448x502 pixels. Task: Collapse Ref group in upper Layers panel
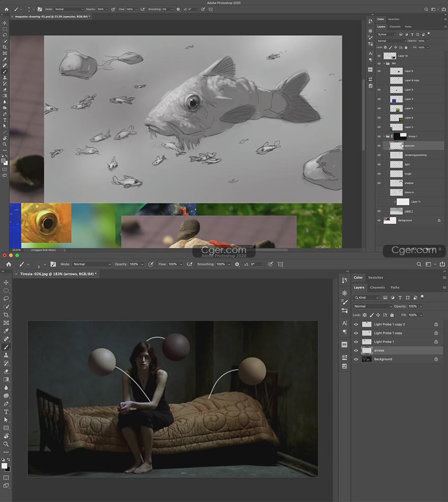tap(384, 64)
